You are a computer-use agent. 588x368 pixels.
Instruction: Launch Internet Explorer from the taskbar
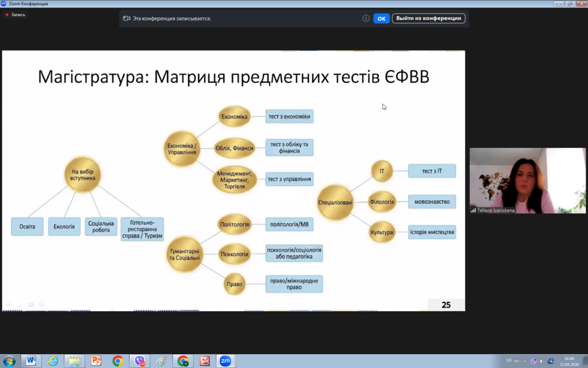[53, 361]
